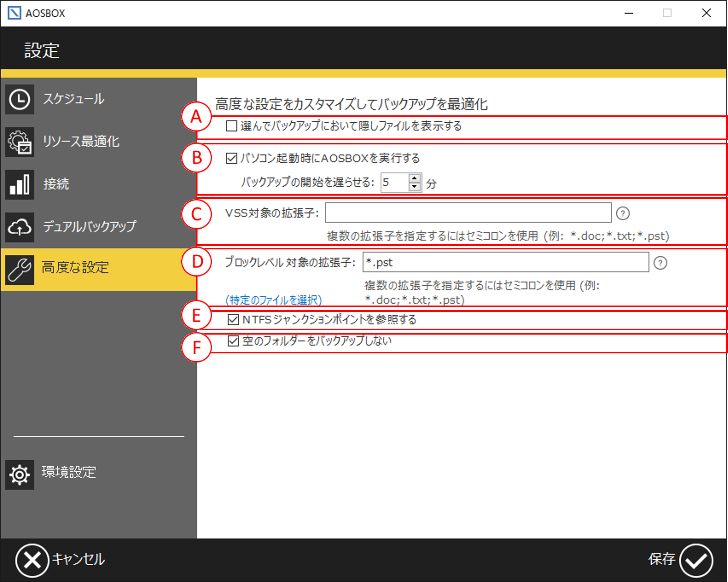Toggle NTFSジャンクションポイントを参照する checkbox
The height and width of the screenshot is (582, 728).
tap(233, 320)
